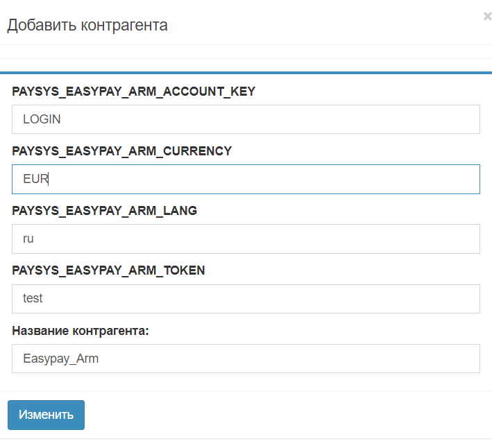Select the PAYSYS_EASYPAY_ARM_LANG text field
The height and width of the screenshot is (448, 492).
246,239
